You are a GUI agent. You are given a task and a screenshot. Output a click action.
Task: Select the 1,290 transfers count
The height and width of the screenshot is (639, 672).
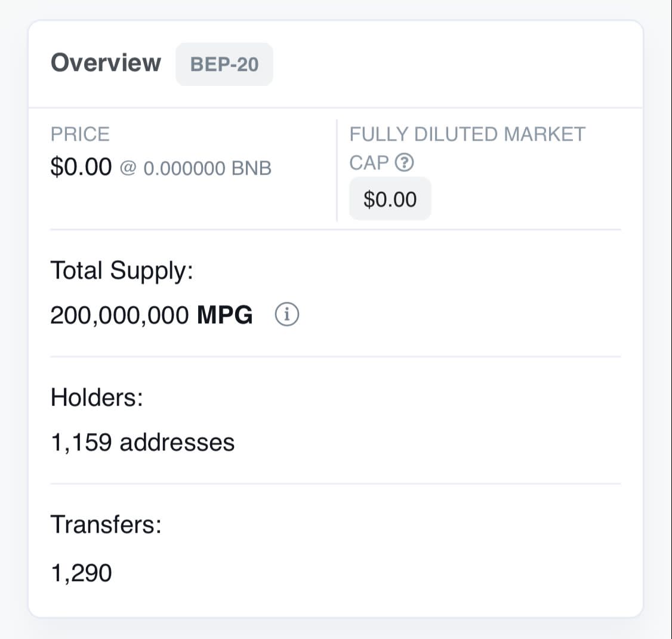click(x=81, y=573)
